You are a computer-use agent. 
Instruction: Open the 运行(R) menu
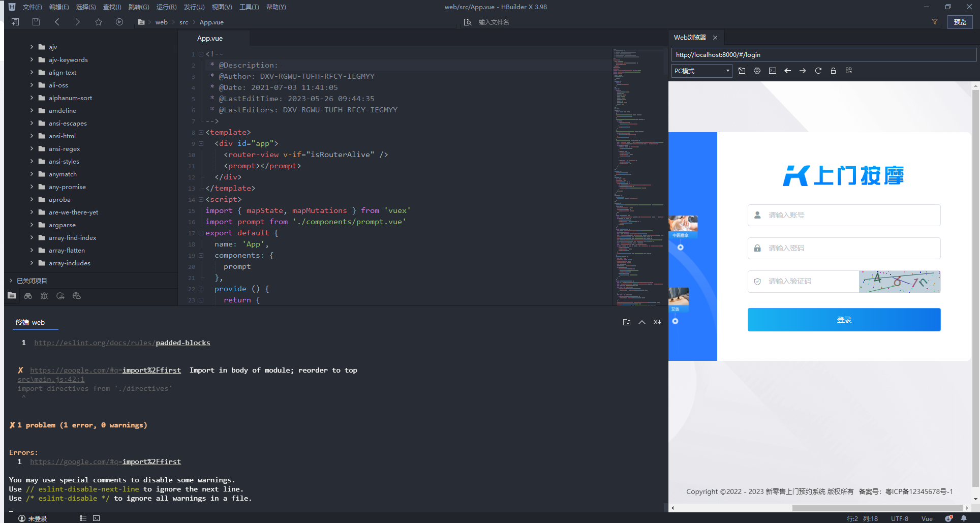(166, 7)
